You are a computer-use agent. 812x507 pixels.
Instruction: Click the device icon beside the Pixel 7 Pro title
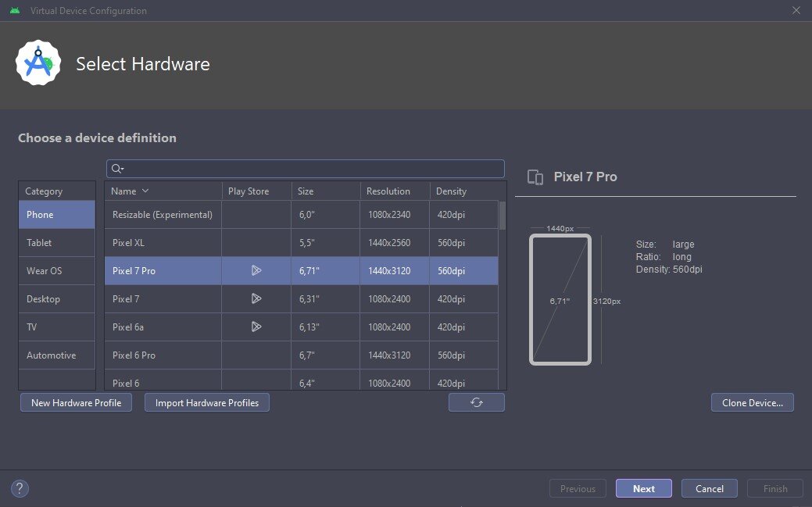pos(535,177)
